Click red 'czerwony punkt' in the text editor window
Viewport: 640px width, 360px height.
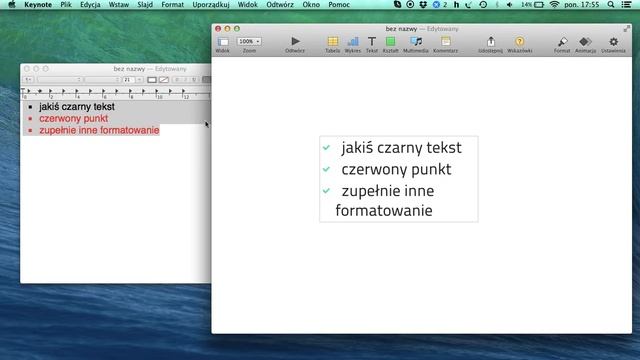pos(73,118)
